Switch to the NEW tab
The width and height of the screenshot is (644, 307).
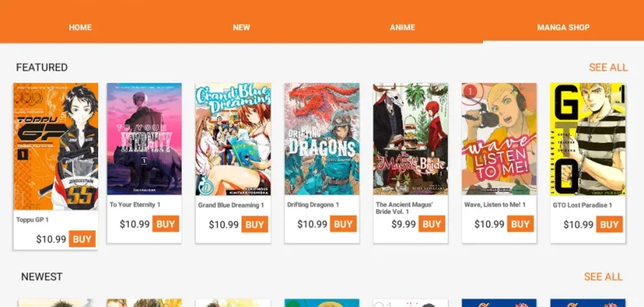coord(242,28)
